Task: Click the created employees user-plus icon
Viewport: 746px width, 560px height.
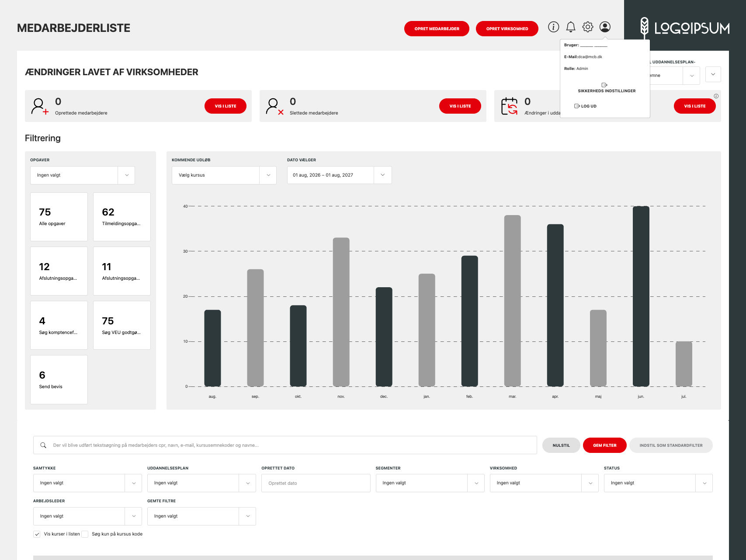Action: [40, 106]
